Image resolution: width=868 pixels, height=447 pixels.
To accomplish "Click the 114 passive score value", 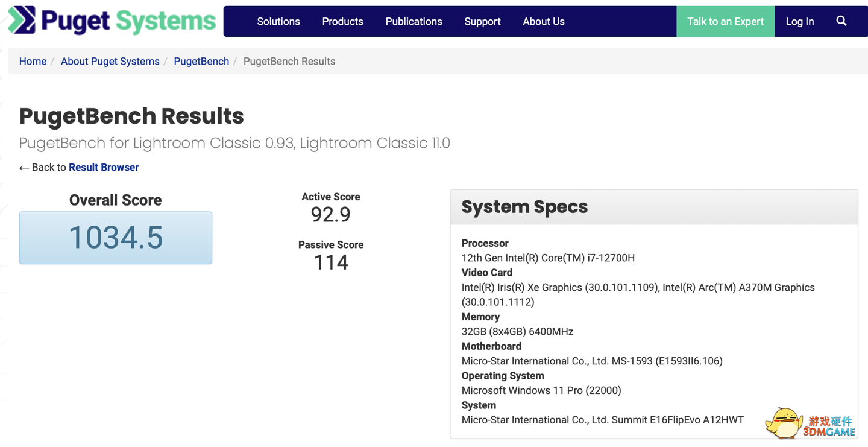I will [x=331, y=262].
